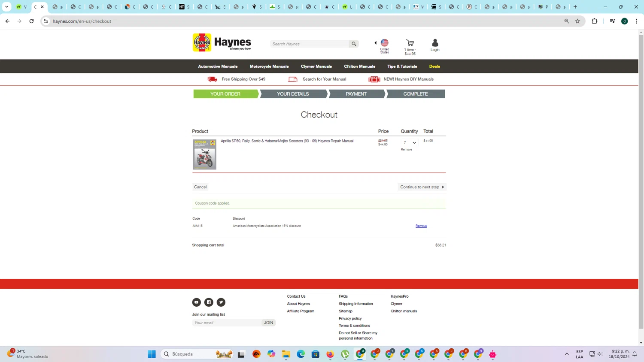Open site information icon in address bar
Screen dimensions: 644x362
point(46,21)
